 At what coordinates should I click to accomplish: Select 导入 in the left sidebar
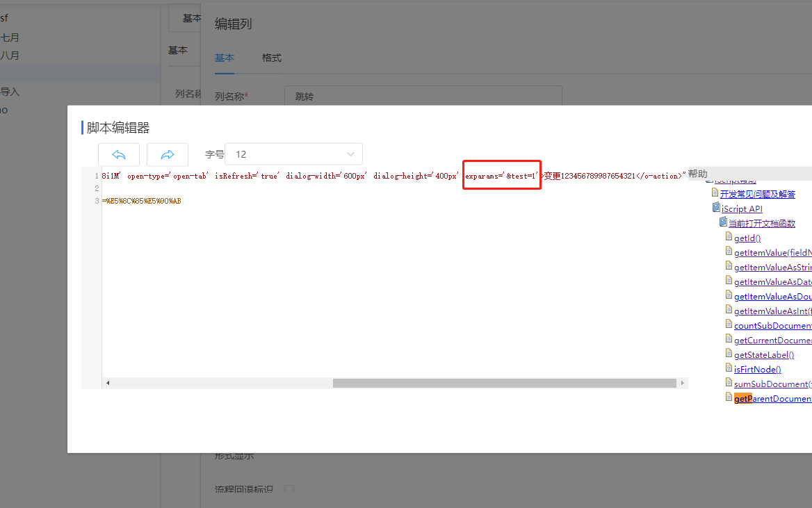[10, 92]
